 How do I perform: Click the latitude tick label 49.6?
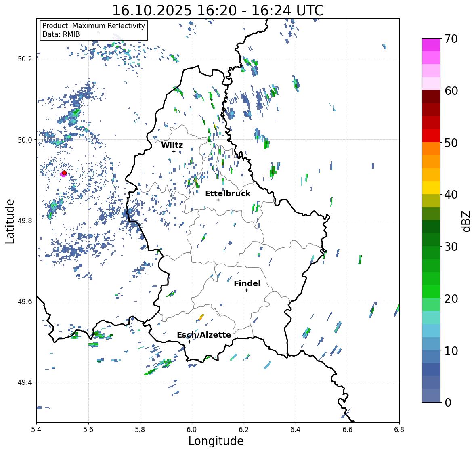coord(25,301)
